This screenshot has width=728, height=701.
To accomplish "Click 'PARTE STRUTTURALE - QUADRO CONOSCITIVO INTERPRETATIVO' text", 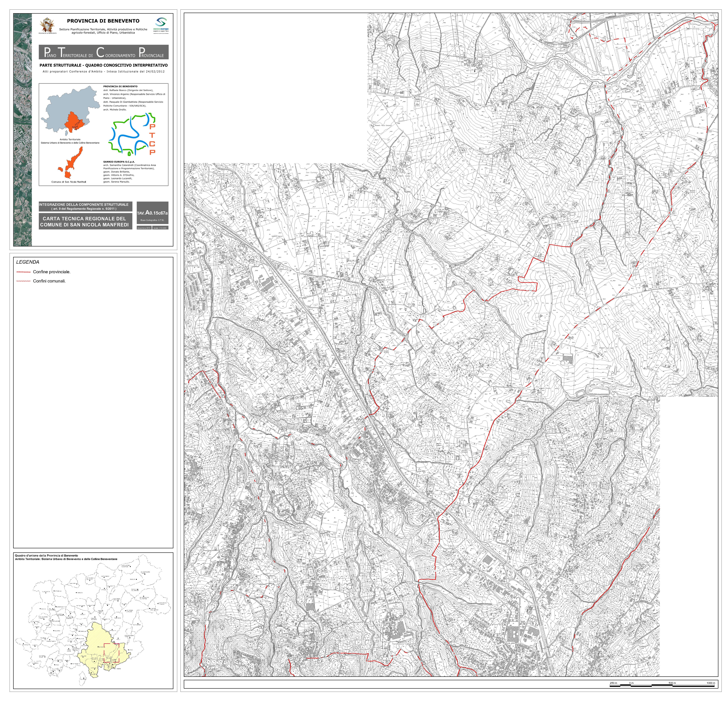I will click(104, 65).
